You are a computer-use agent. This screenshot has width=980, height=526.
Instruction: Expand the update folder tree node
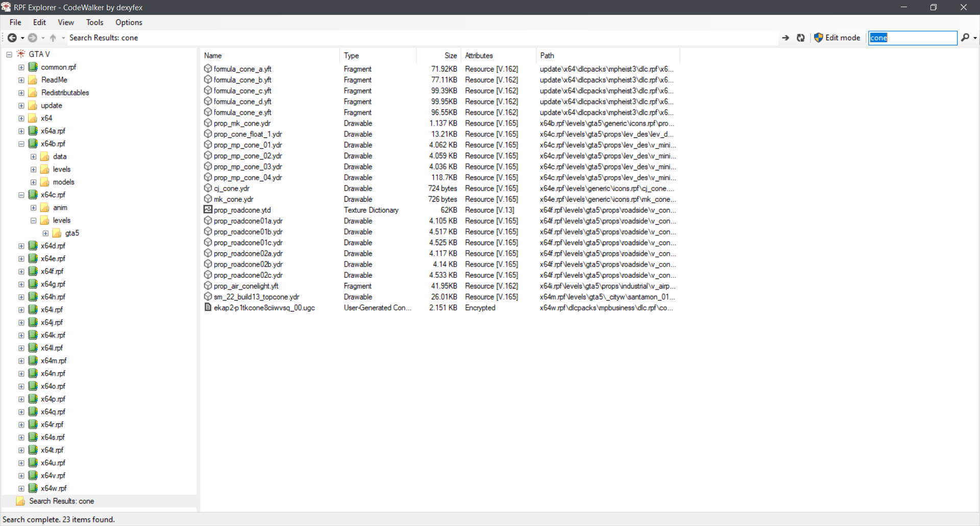pos(21,105)
